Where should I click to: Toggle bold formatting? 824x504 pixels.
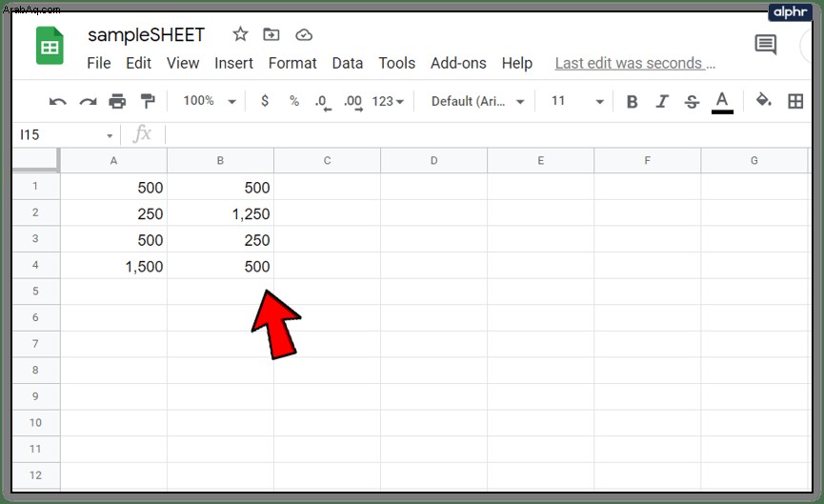point(633,101)
